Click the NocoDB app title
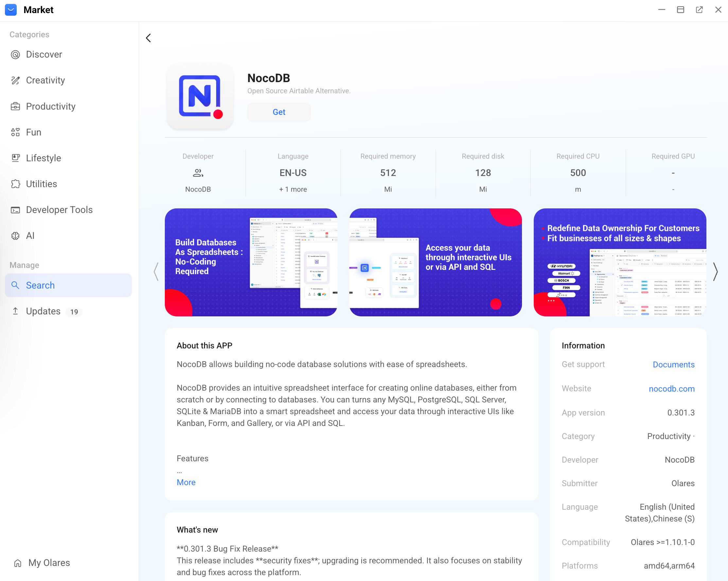The width and height of the screenshot is (728, 581). click(x=269, y=78)
